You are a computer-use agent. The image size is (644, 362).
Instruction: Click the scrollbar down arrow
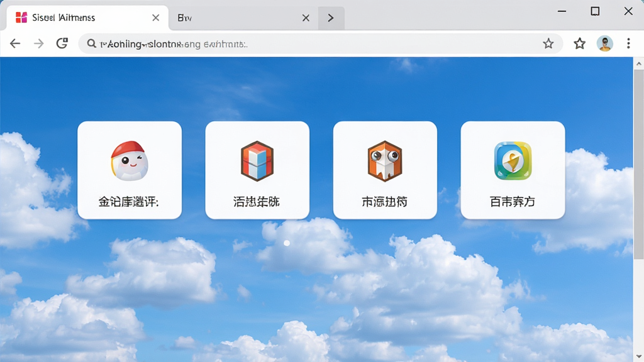click(639, 356)
